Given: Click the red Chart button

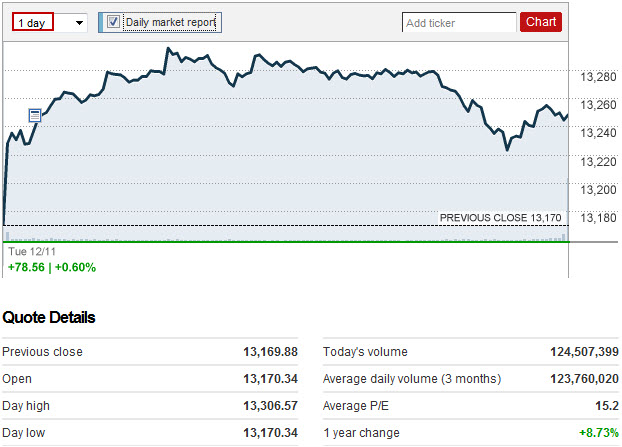Looking at the screenshot, I should coord(541,22).
